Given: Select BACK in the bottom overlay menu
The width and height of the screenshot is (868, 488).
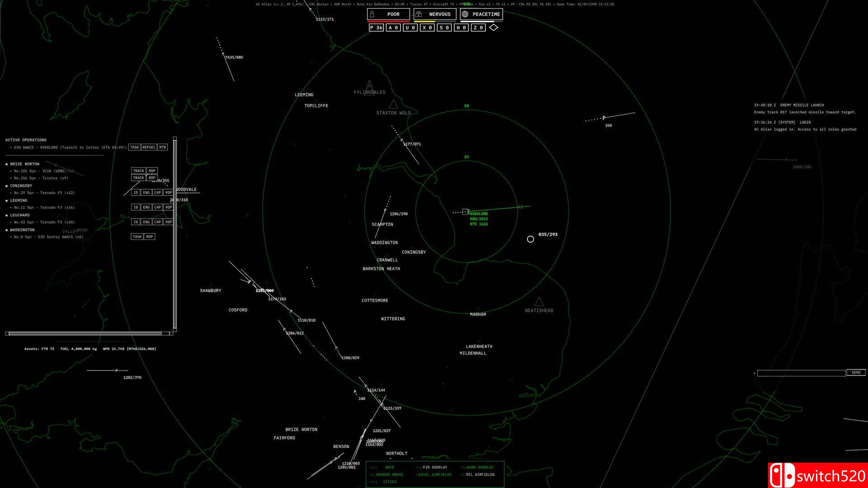Looking at the screenshot, I should 389,467.
